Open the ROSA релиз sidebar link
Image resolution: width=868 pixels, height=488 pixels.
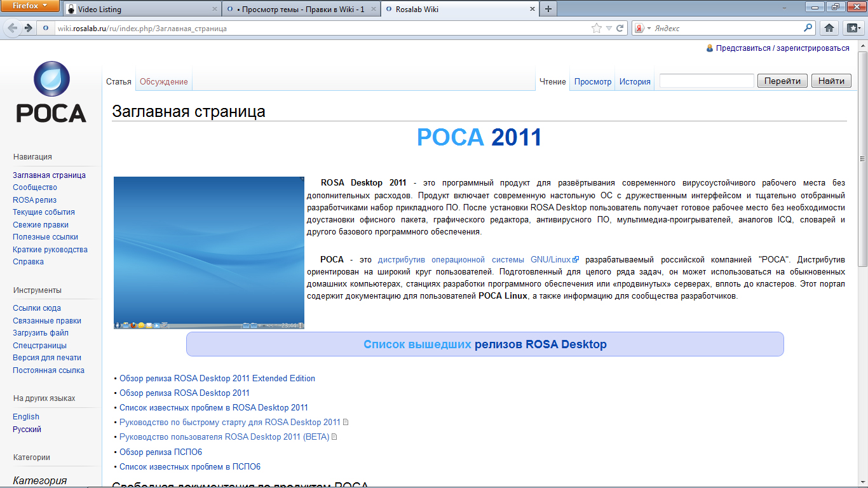point(35,200)
